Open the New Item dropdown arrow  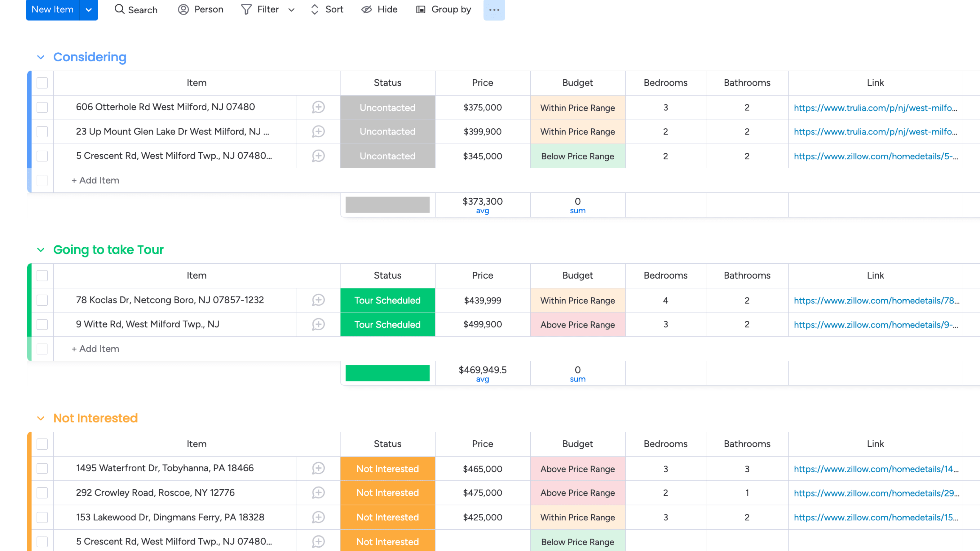pos(89,10)
